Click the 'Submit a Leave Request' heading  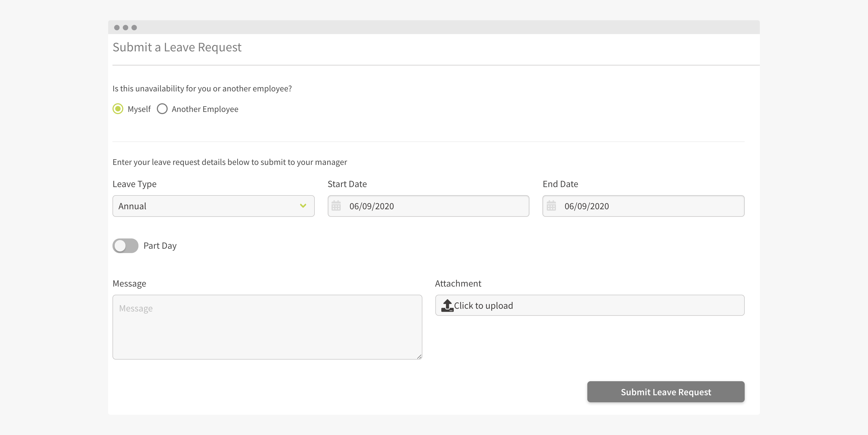pyautogui.click(x=177, y=48)
